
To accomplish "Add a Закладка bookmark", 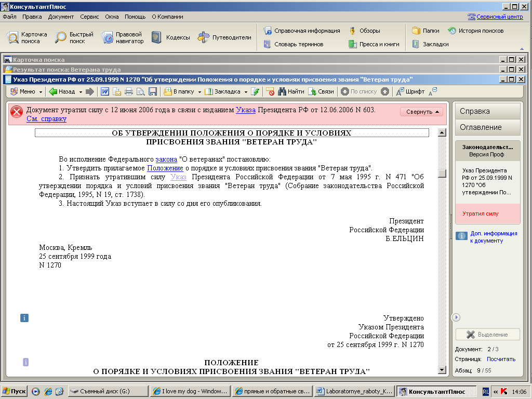I will (223, 91).
